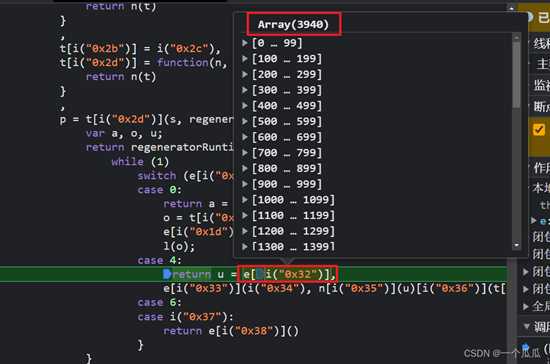The width and height of the screenshot is (550, 364).
Task: Click the [100 … 199] range arrow
Action: pyautogui.click(x=245, y=59)
